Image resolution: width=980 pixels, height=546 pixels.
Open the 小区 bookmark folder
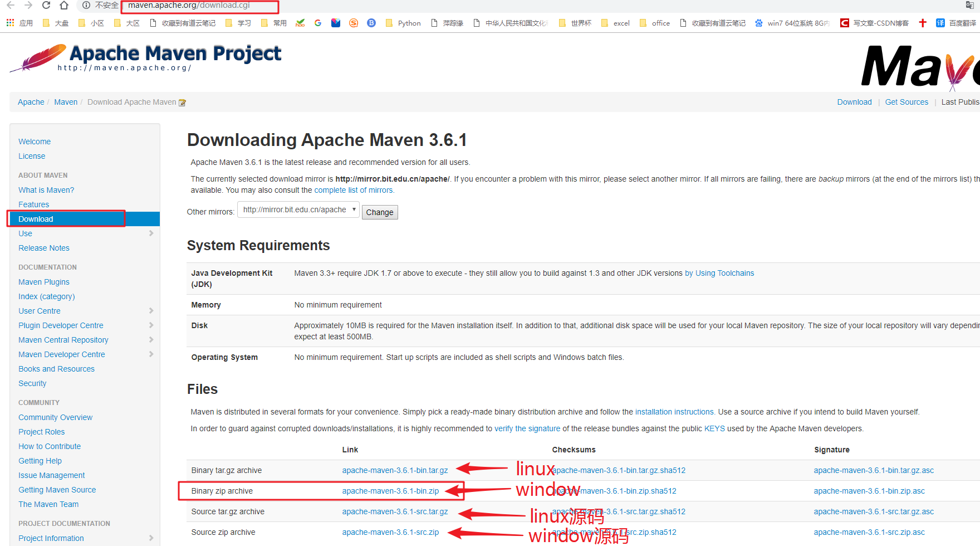[x=91, y=23]
